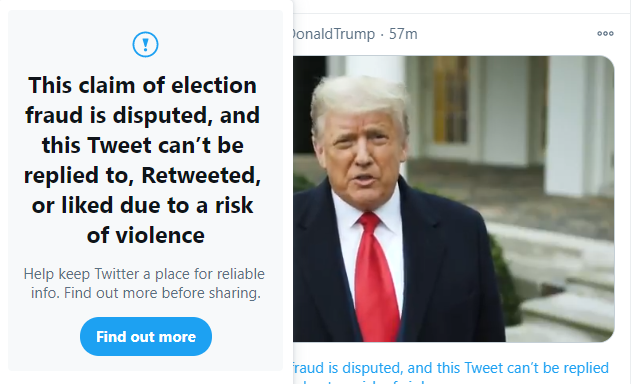Viewport: 632px width, 384px height.
Task: Click the white column in video background
Action: (566, 125)
